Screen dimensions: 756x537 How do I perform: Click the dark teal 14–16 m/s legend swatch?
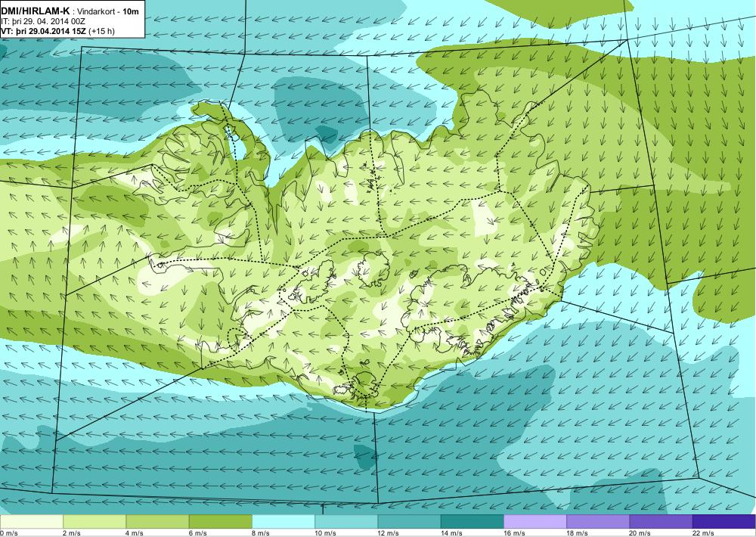[x=472, y=522]
